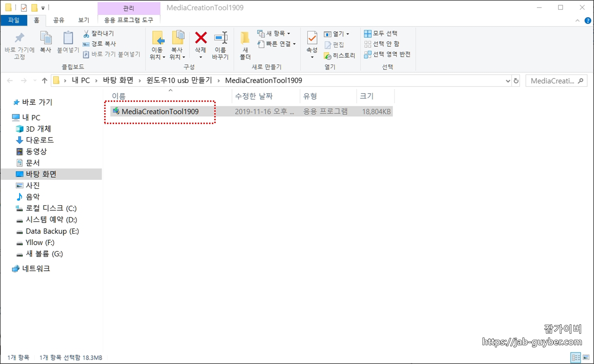Refresh the current folder view
The width and height of the screenshot is (594, 364).
tap(516, 81)
